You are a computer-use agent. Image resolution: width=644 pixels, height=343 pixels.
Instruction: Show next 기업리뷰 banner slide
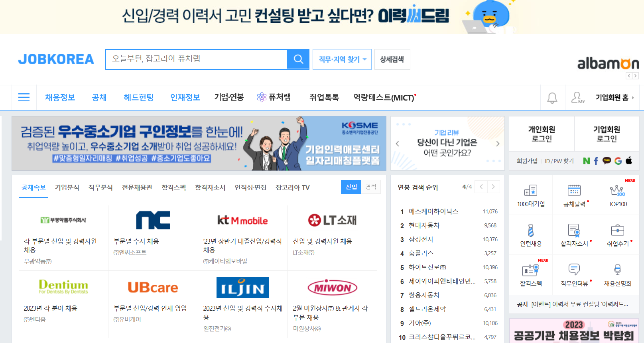tap(498, 144)
